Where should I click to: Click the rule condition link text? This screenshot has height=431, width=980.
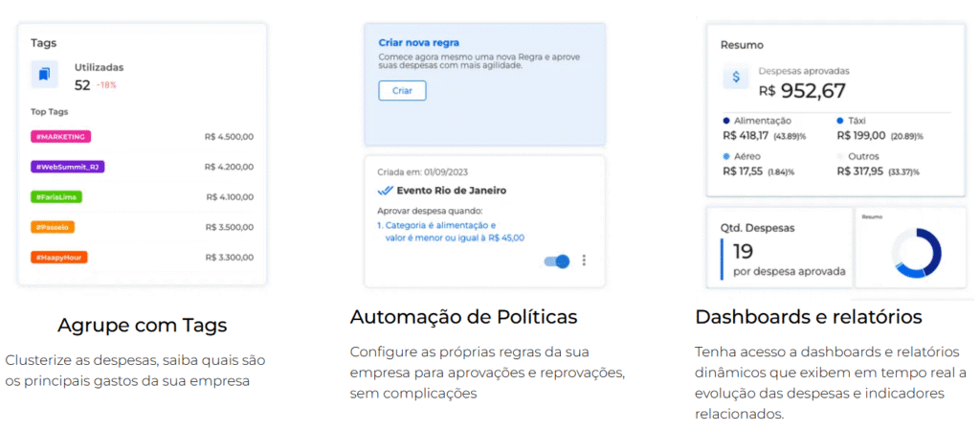click(x=450, y=232)
